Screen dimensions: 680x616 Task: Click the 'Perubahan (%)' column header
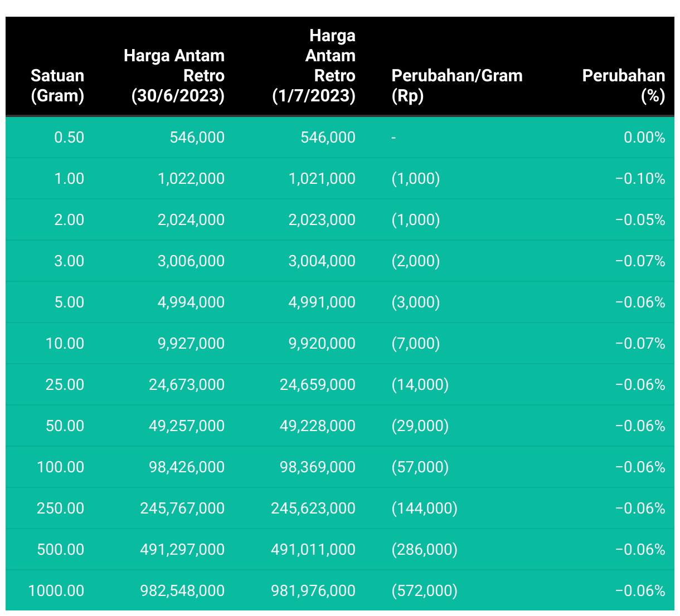[x=624, y=86]
